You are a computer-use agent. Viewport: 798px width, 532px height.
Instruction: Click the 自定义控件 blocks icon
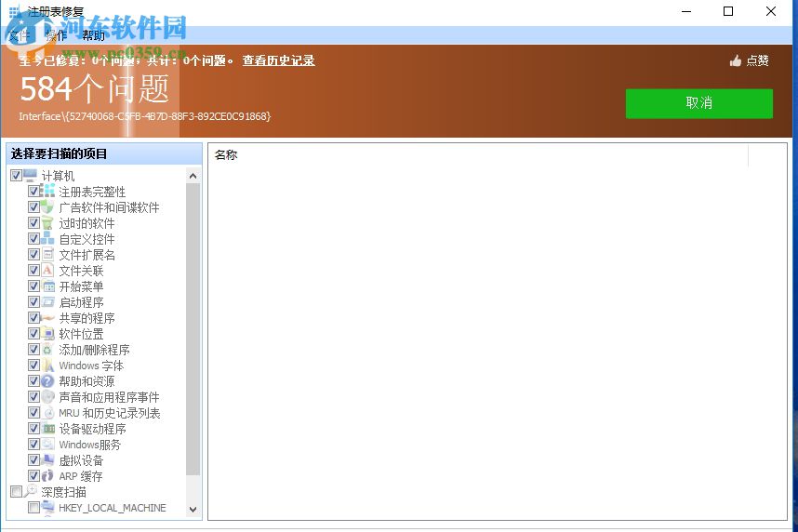click(x=47, y=239)
